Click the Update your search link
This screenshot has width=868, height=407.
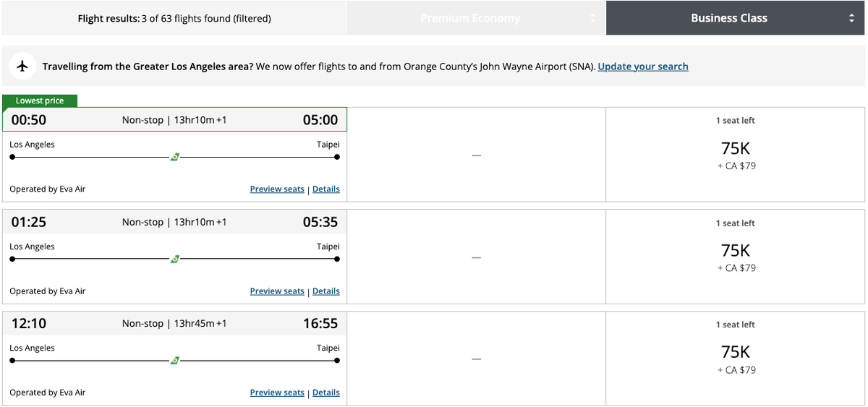click(x=643, y=67)
